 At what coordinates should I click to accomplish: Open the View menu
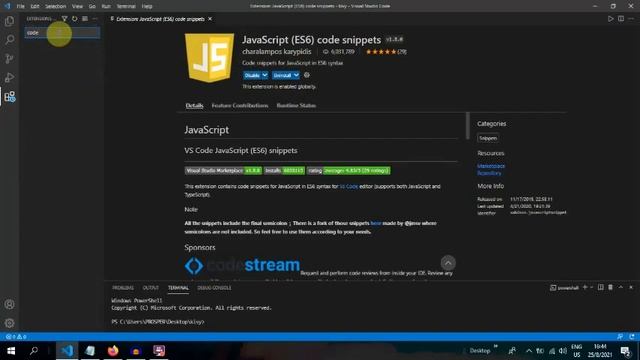(x=78, y=6)
